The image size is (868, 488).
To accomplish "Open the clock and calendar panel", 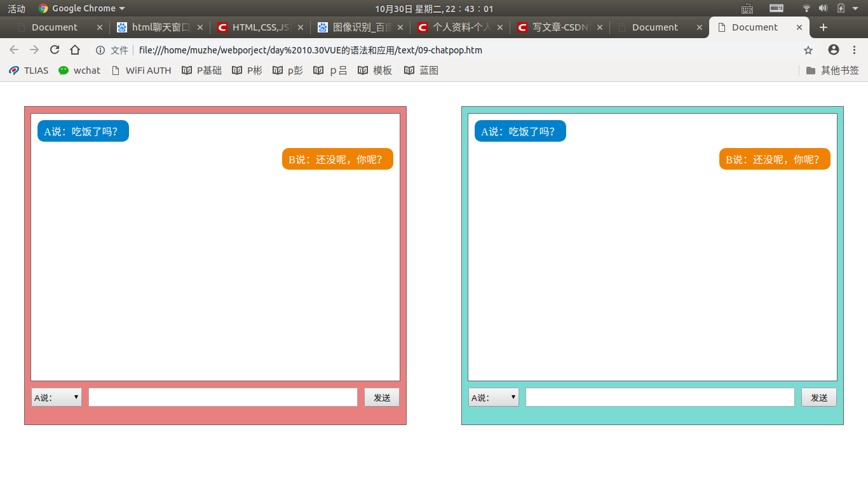I will click(x=434, y=8).
